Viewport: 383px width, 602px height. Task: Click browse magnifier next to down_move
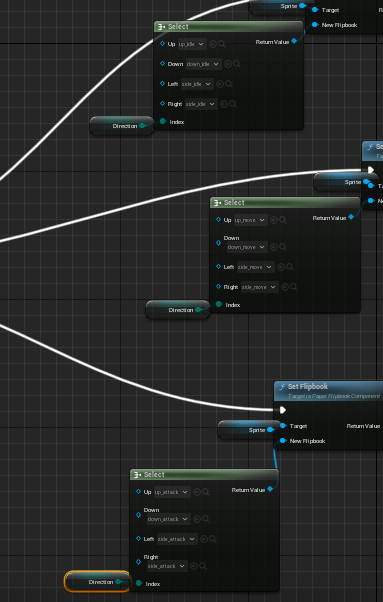coord(283,247)
